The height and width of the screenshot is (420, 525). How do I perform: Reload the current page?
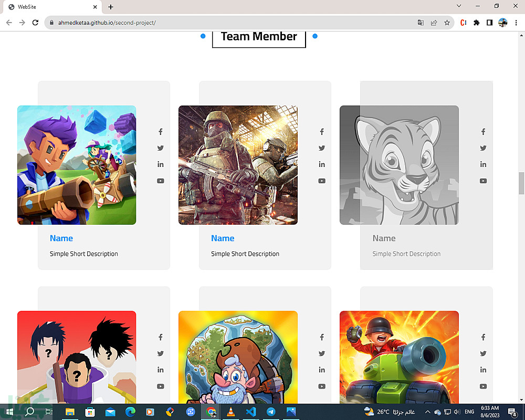(35, 23)
